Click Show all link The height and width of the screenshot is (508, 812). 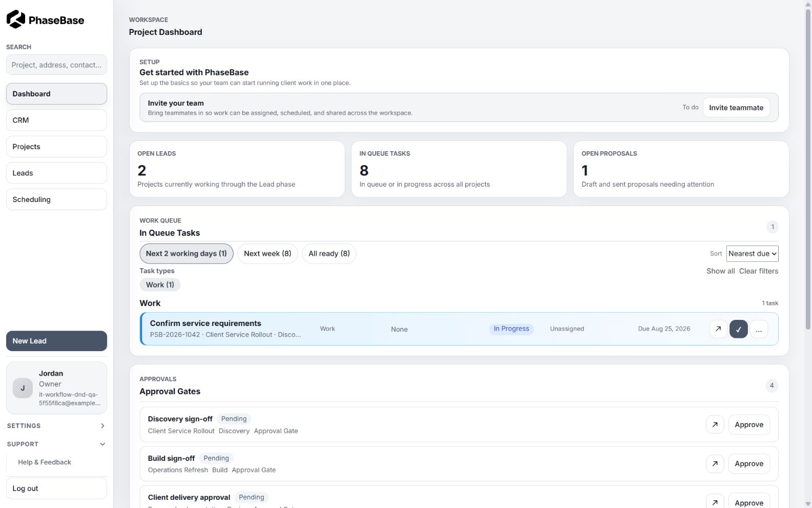(720, 271)
